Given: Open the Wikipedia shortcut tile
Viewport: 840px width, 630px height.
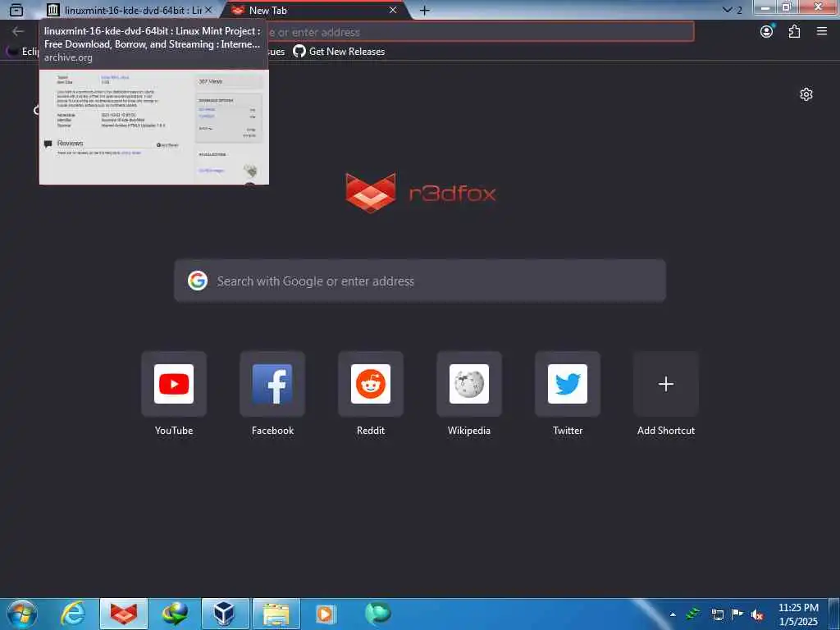Looking at the screenshot, I should pyautogui.click(x=468, y=384).
